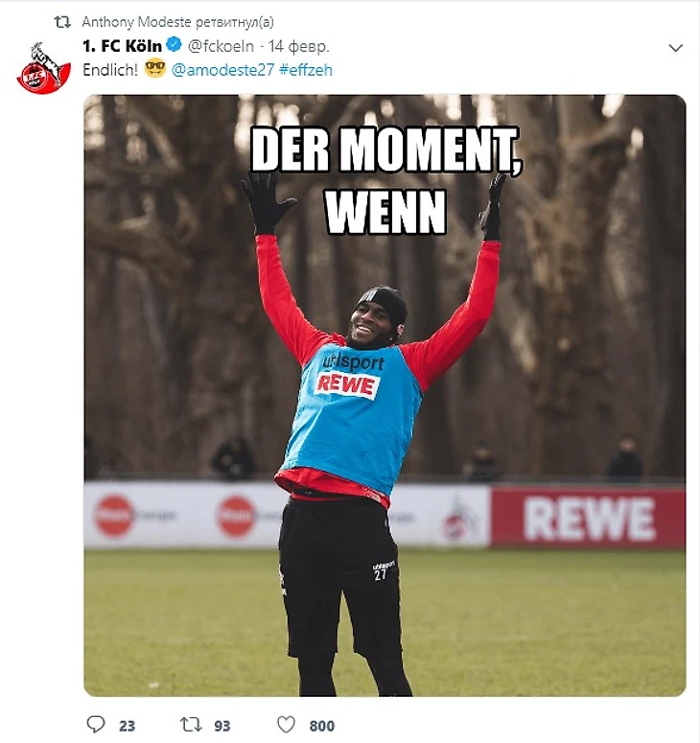700x743 pixels.
Task: Click the @fckoeln handle
Action: click(221, 46)
